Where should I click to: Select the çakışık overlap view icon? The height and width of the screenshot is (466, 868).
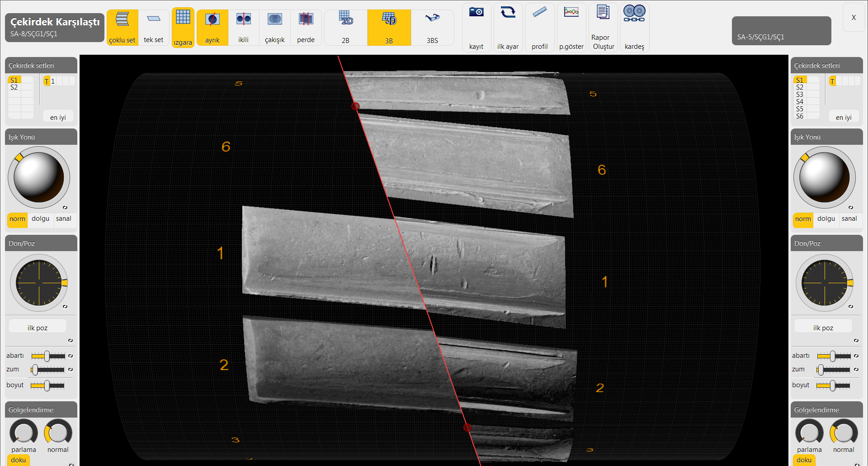(x=274, y=19)
